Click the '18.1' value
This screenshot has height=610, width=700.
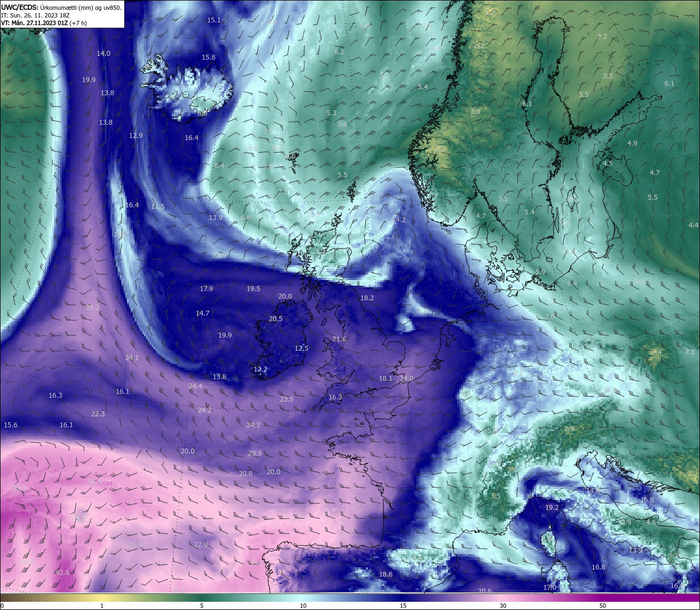[386, 379]
